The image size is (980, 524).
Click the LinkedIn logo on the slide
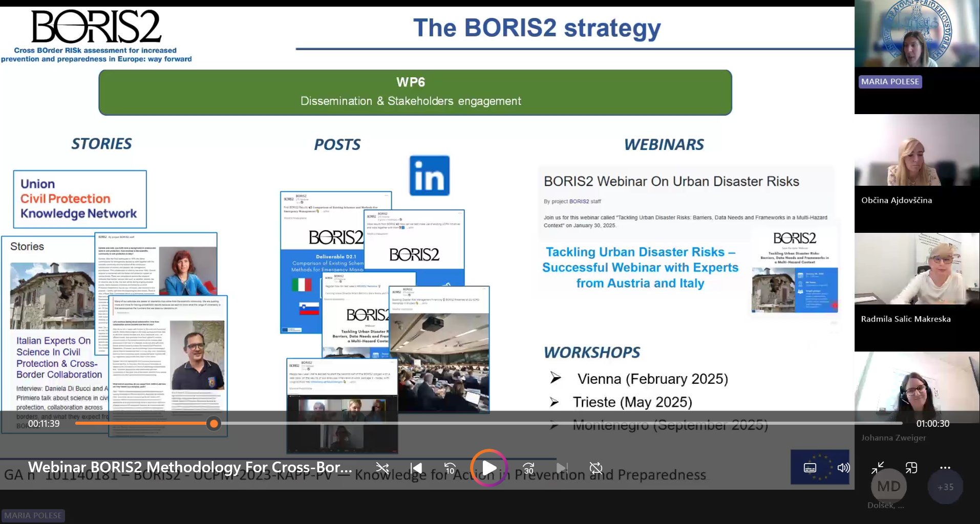(430, 176)
